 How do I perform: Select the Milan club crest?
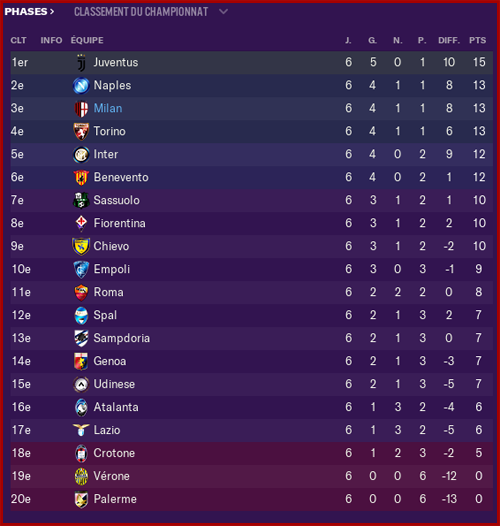[x=81, y=109]
